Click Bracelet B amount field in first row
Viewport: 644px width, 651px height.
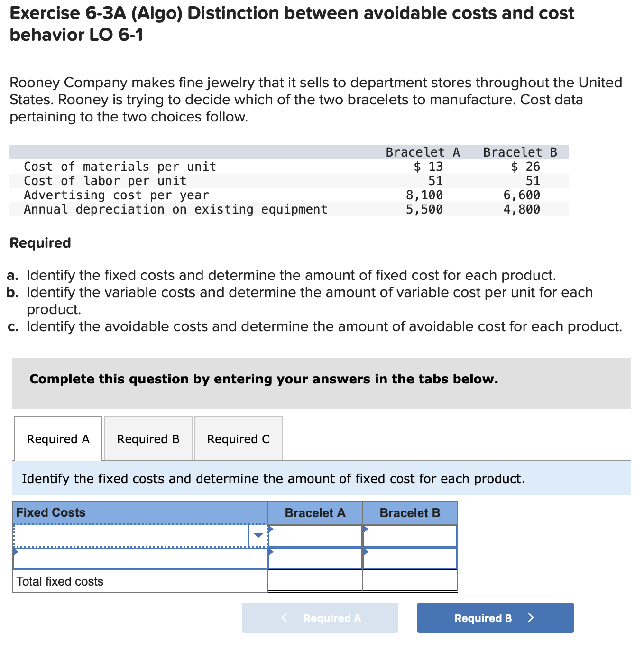[x=410, y=535]
